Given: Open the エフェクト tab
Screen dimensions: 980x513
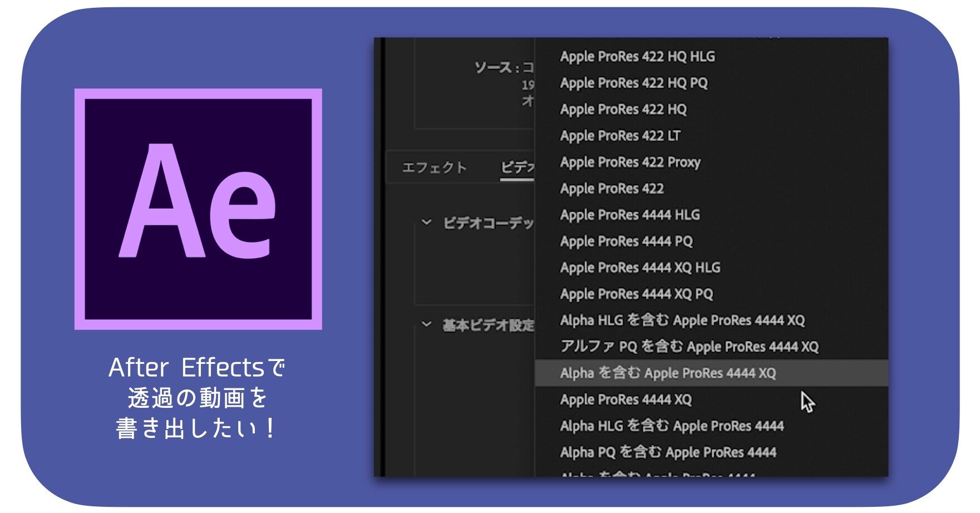Looking at the screenshot, I should 434,167.
